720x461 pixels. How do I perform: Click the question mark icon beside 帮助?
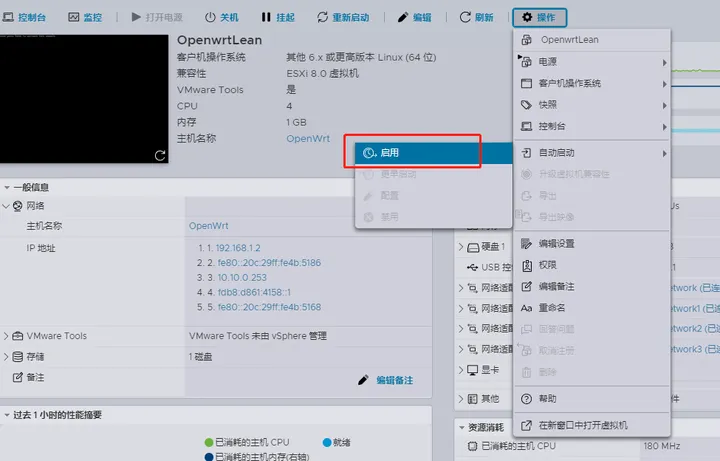[526, 399]
